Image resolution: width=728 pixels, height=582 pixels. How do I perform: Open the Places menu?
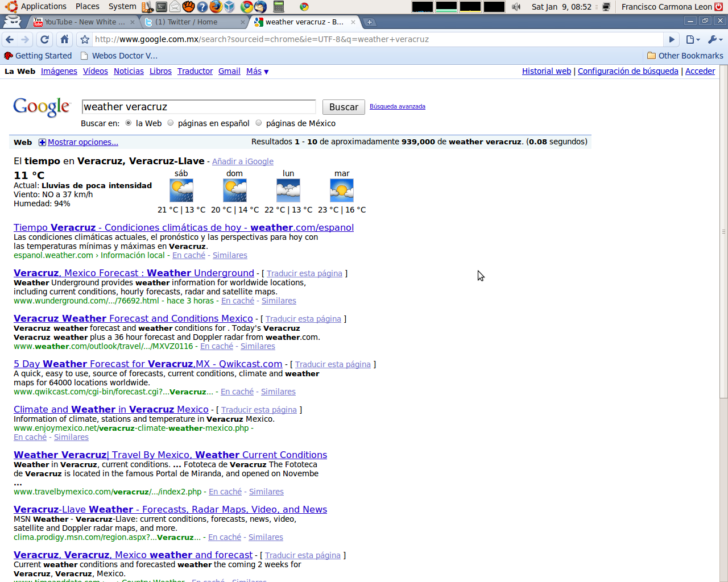(87, 6)
